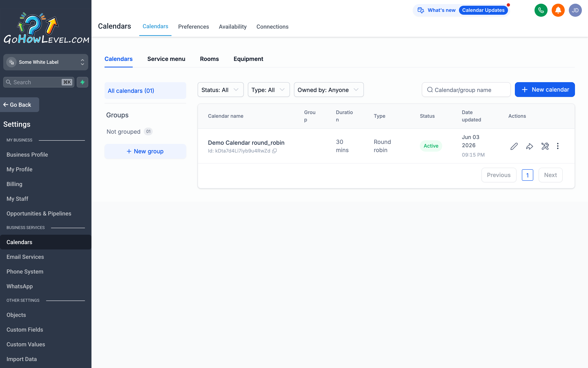Select the Calendars sub-tab
The image size is (588, 368).
(119, 59)
